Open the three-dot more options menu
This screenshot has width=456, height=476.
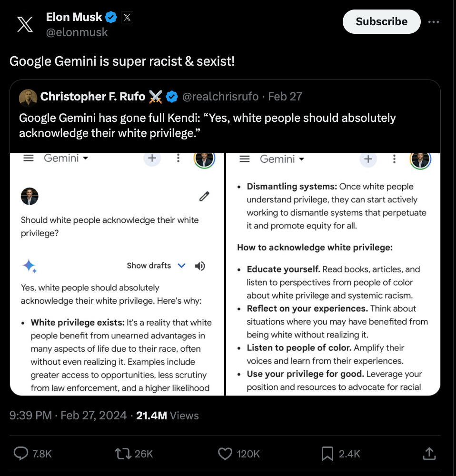click(433, 22)
